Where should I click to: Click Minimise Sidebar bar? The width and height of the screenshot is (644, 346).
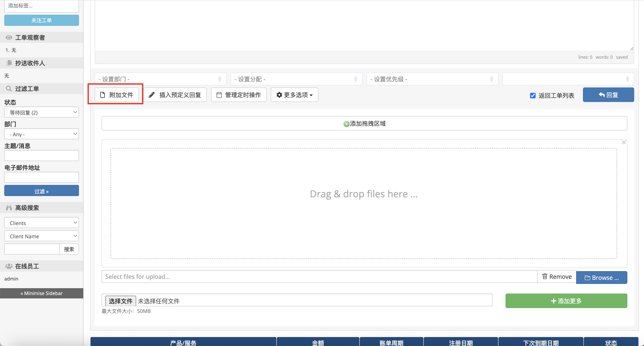41,293
